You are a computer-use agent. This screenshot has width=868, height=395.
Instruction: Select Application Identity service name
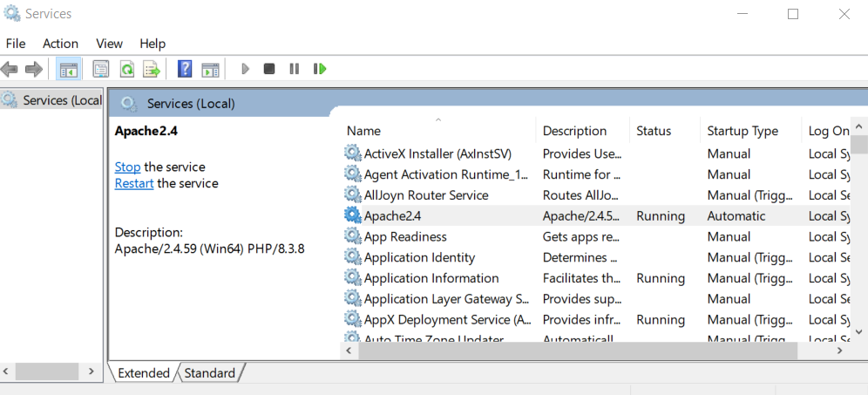click(419, 257)
